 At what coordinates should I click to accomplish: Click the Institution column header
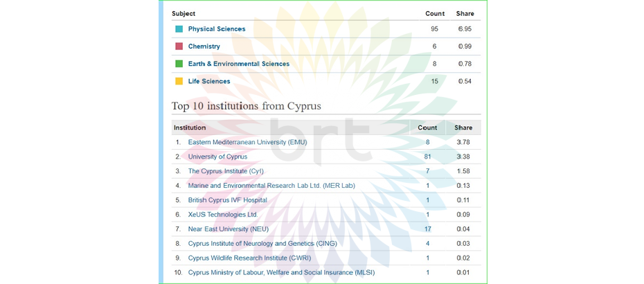point(190,127)
